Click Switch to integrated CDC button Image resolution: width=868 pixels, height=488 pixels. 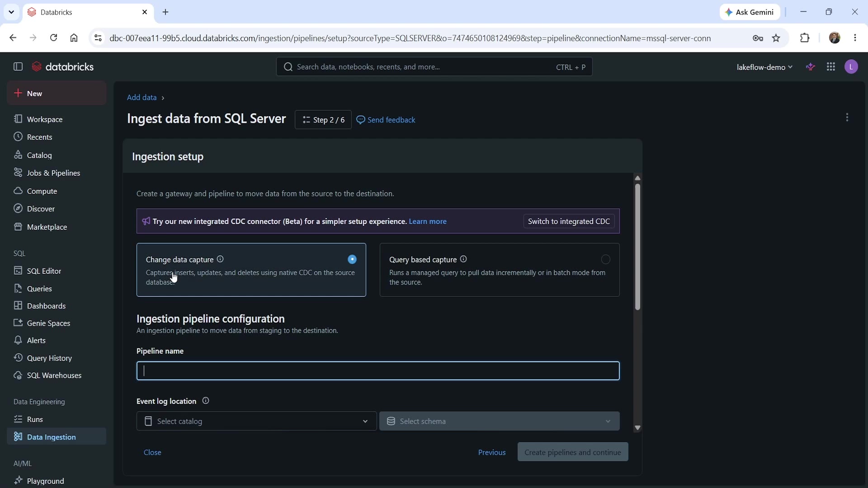[x=569, y=221]
